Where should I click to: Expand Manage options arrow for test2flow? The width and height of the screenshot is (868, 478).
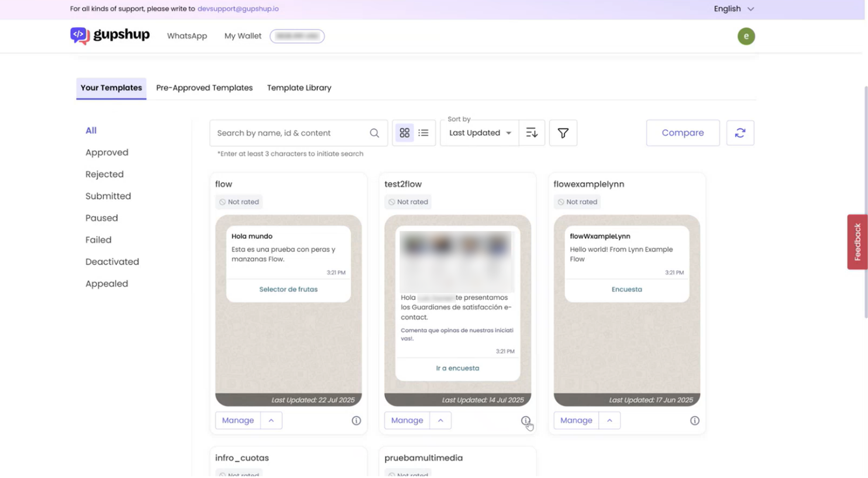click(440, 421)
